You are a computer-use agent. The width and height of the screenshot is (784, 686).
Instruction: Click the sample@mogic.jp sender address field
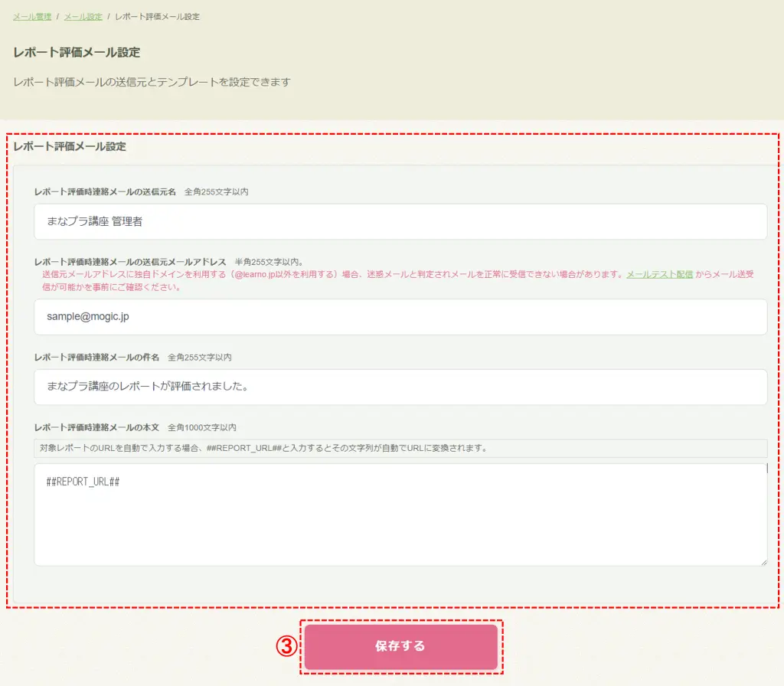coord(400,317)
